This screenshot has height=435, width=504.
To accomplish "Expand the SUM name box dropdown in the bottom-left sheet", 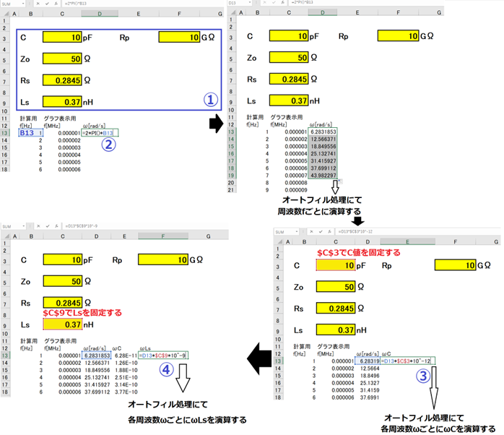I will 23,226.
